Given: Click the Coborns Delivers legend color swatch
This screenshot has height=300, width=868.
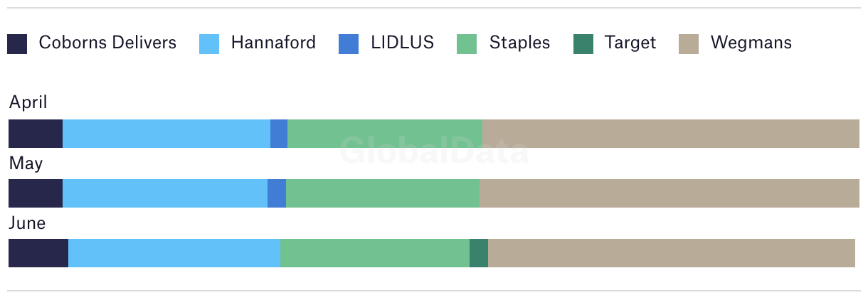Looking at the screenshot, I should [x=17, y=43].
